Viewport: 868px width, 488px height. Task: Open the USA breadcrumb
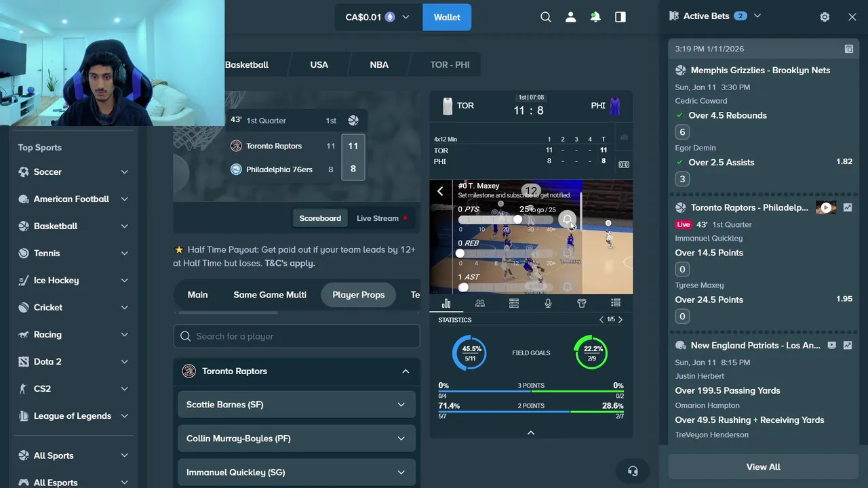click(319, 65)
